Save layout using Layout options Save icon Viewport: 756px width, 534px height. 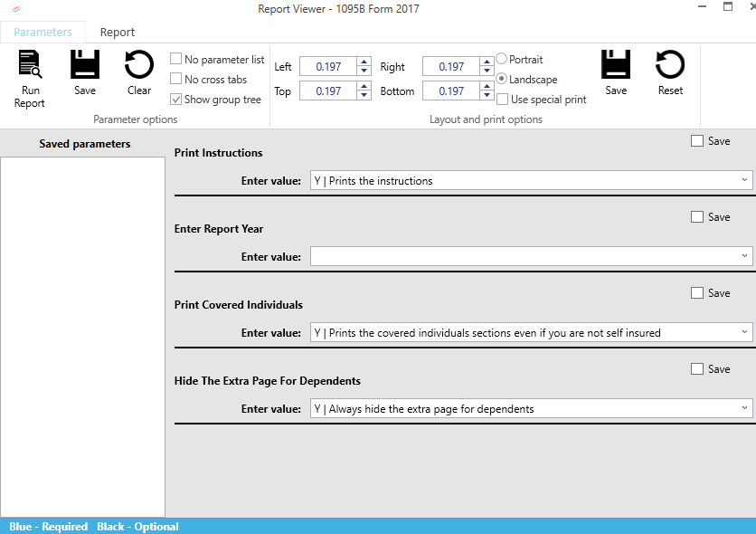(616, 64)
